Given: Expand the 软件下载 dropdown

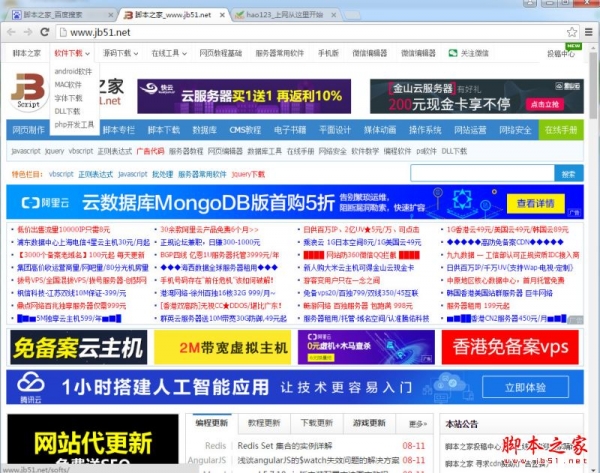Looking at the screenshot, I should pos(72,53).
